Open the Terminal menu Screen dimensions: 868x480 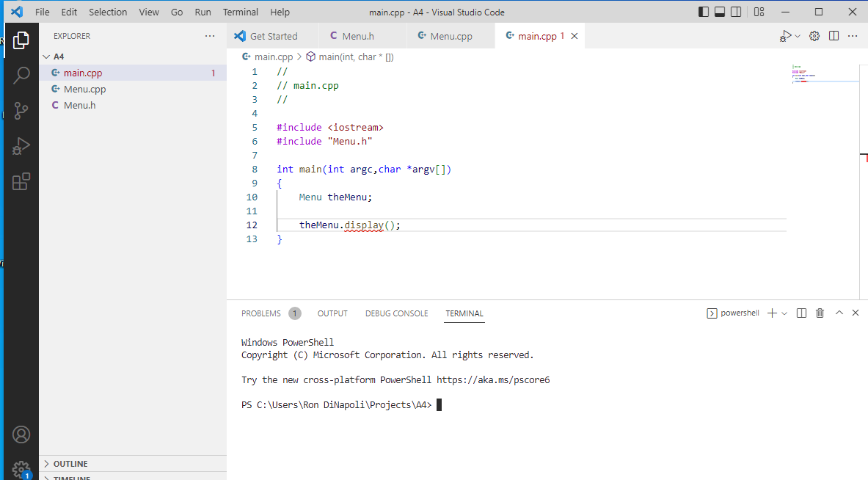[240, 12]
